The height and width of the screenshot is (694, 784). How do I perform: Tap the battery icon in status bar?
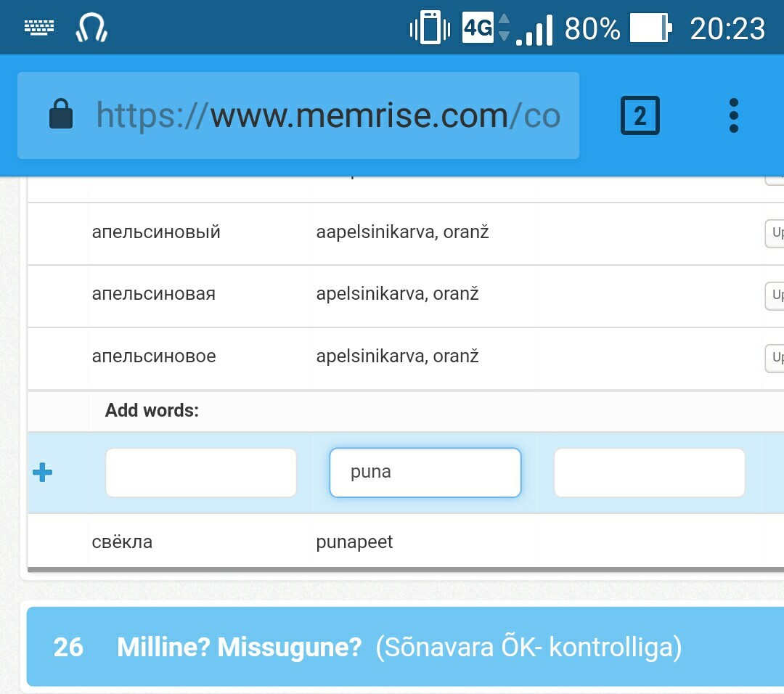pos(650,28)
